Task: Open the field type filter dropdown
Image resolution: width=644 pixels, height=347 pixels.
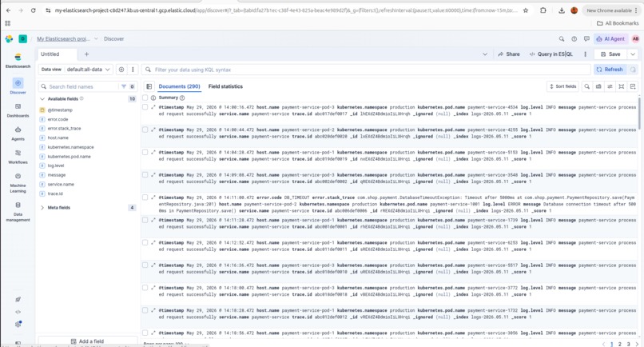Action: [128, 86]
